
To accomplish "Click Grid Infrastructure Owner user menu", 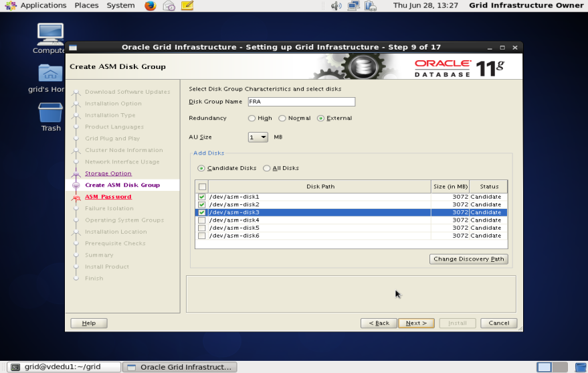I will pyautogui.click(x=526, y=5).
